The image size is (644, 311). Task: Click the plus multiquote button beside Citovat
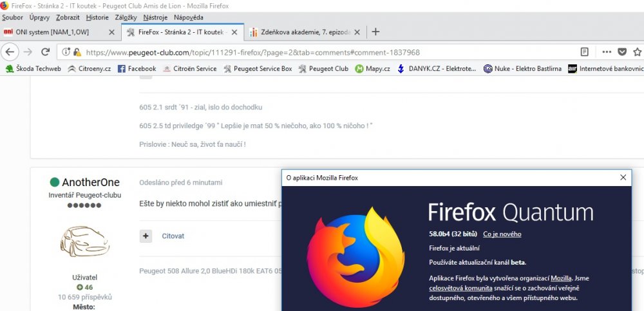pos(146,236)
